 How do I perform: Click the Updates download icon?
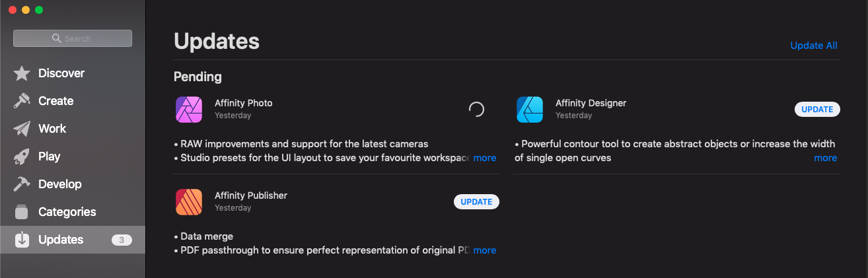[22, 240]
